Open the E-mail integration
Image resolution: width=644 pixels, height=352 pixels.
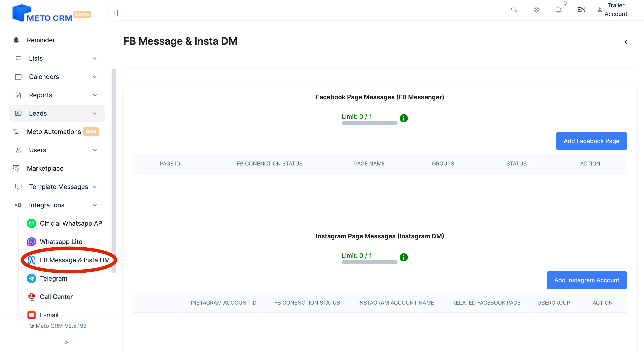click(x=49, y=315)
